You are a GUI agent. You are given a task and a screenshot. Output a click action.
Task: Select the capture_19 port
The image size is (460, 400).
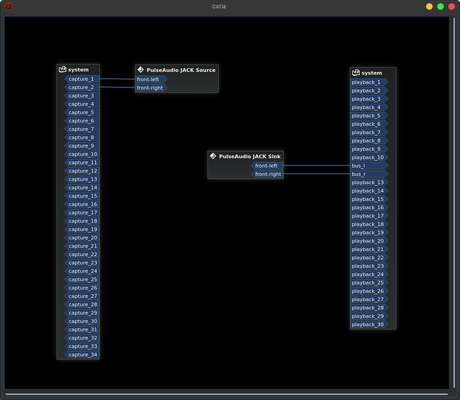(x=82, y=229)
